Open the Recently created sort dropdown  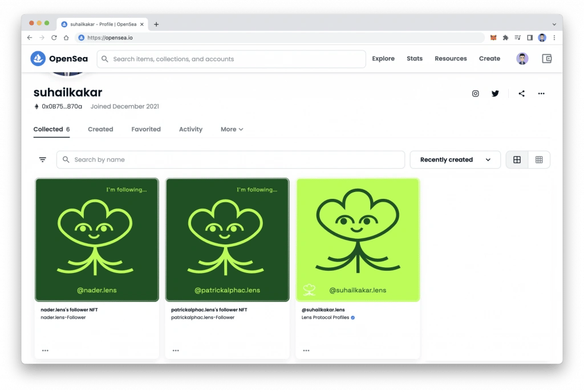click(455, 160)
